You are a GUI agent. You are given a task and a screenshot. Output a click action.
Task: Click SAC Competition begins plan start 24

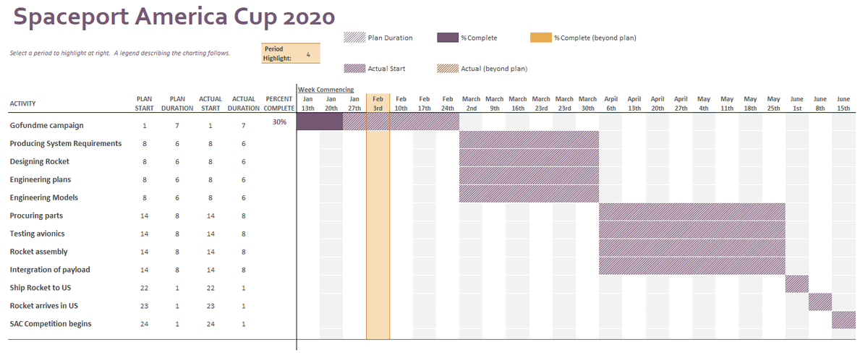point(145,325)
